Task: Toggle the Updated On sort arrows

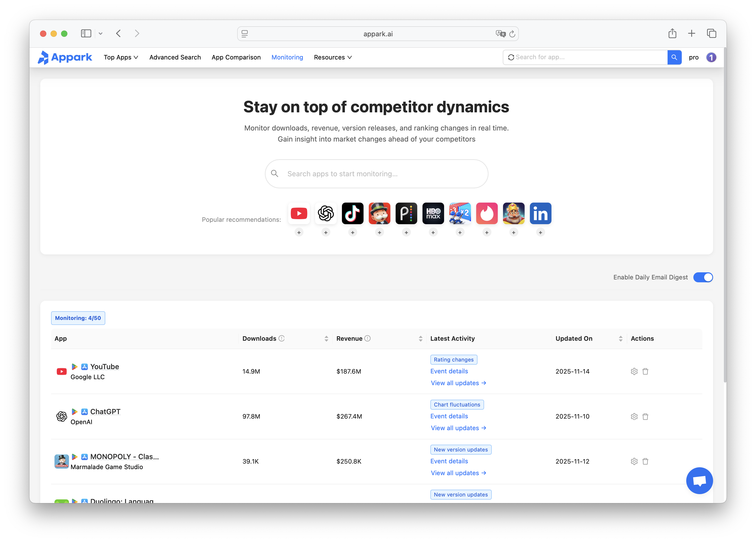Action: coord(620,338)
